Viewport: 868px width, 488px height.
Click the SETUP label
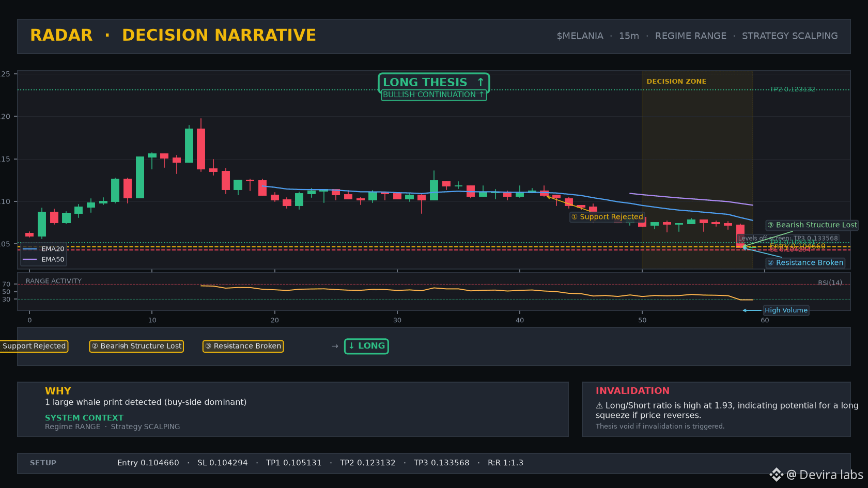coord(43,463)
